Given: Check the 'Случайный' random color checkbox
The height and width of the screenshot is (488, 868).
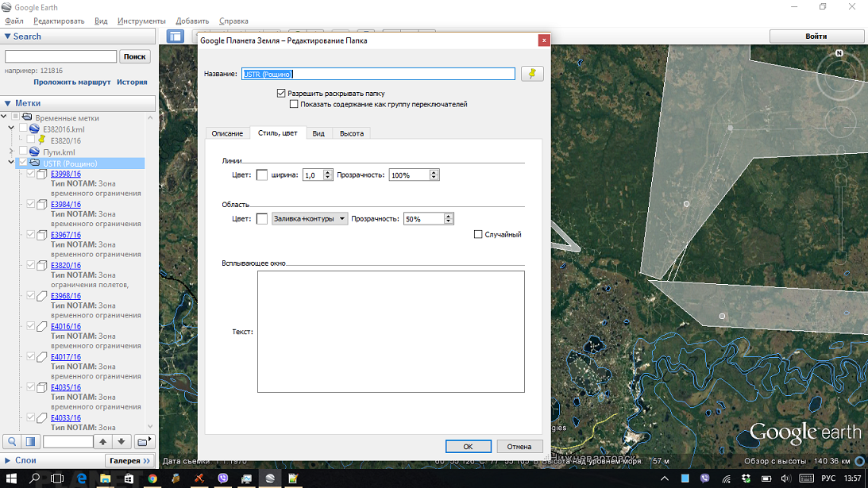Looking at the screenshot, I should click(x=478, y=234).
